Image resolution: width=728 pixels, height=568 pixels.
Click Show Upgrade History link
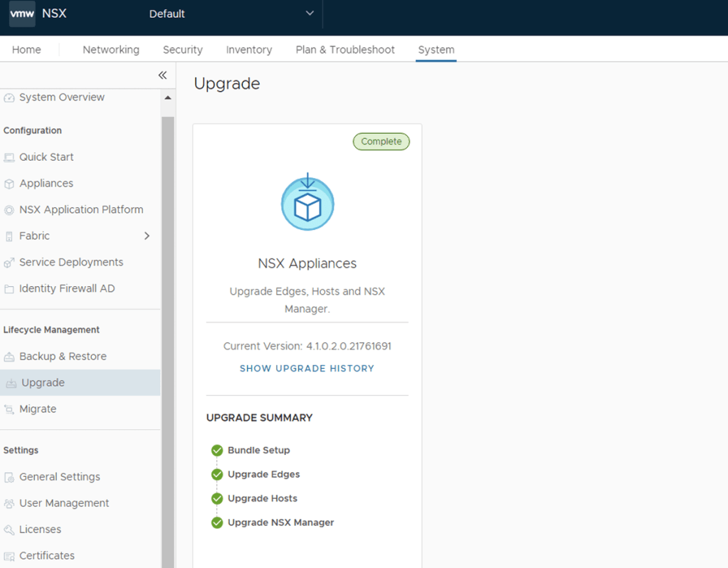coord(307,369)
